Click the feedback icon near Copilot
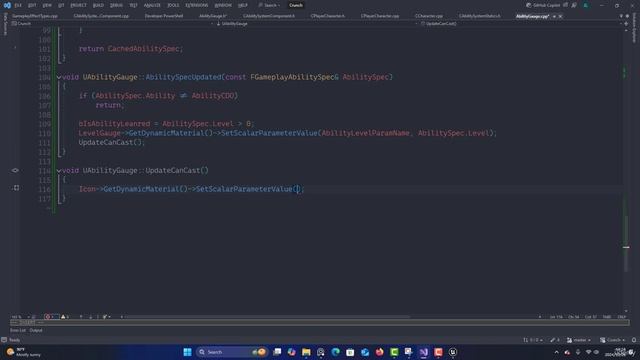Image resolution: width=640 pixels, height=360 pixels. pyautogui.click(x=574, y=5)
